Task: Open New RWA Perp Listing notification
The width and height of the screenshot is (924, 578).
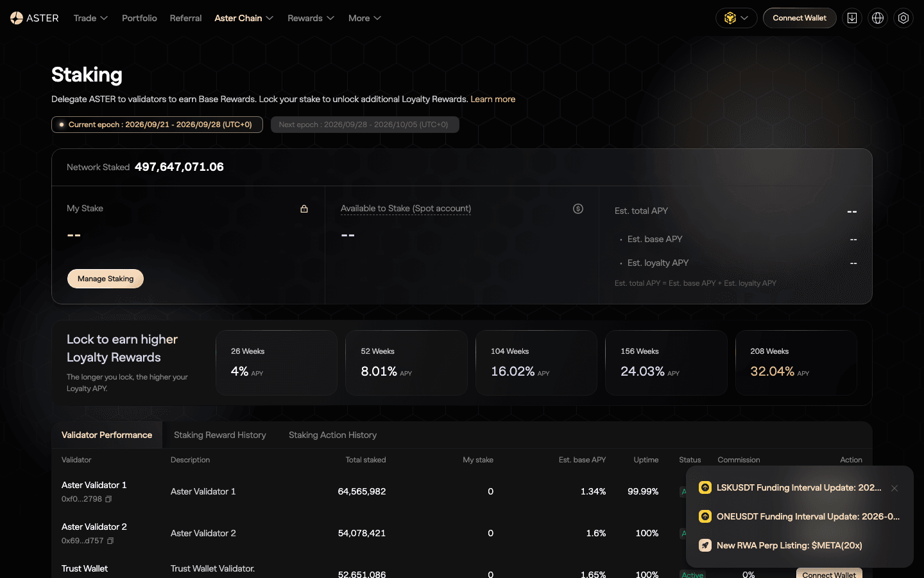Action: point(789,545)
